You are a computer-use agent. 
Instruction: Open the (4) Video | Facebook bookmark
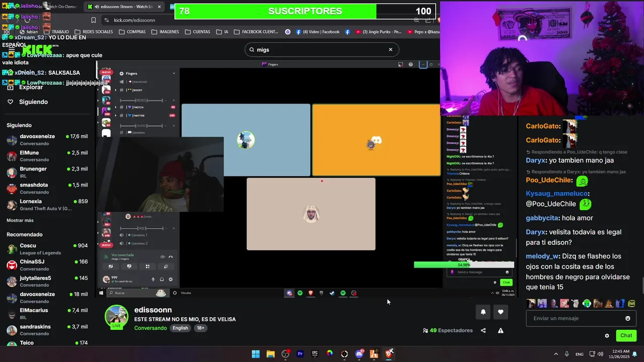click(318, 32)
